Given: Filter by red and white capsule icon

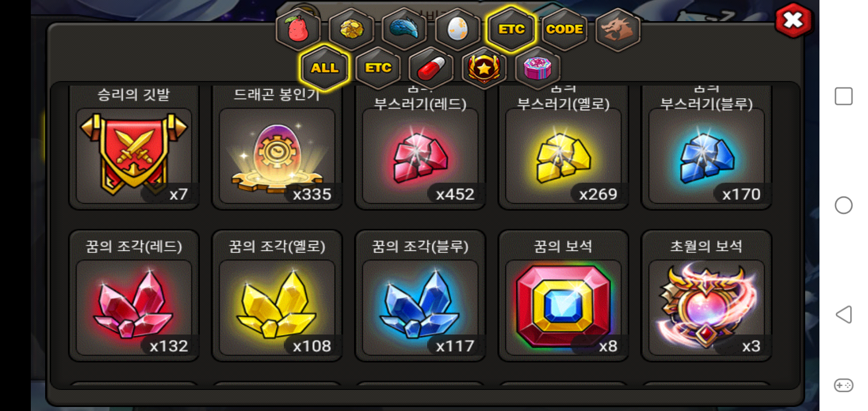Looking at the screenshot, I should click(431, 68).
